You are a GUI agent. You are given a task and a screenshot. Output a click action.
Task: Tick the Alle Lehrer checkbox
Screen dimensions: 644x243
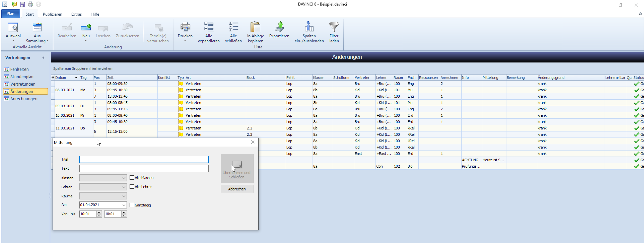tap(132, 187)
